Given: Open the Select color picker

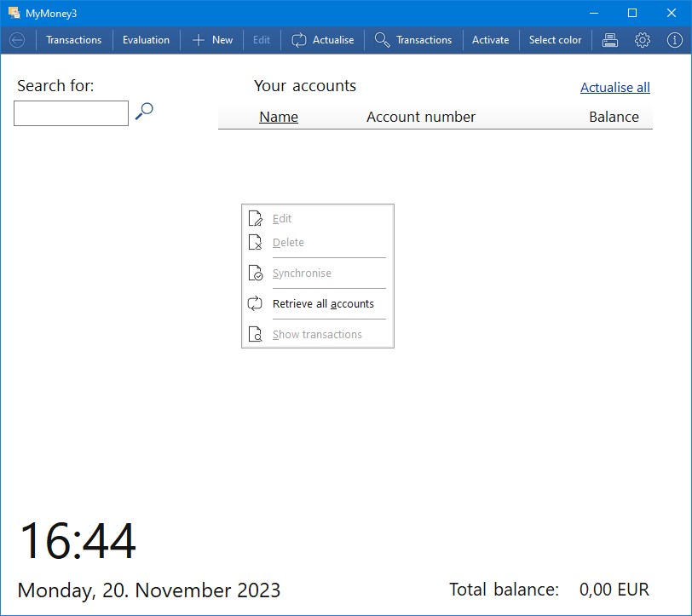Looking at the screenshot, I should pyautogui.click(x=555, y=39).
